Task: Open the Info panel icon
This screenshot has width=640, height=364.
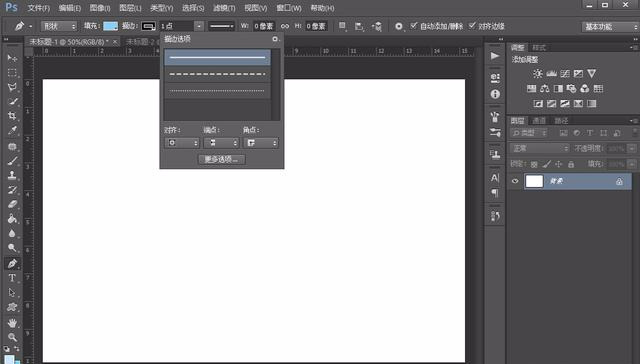Action: (495, 94)
